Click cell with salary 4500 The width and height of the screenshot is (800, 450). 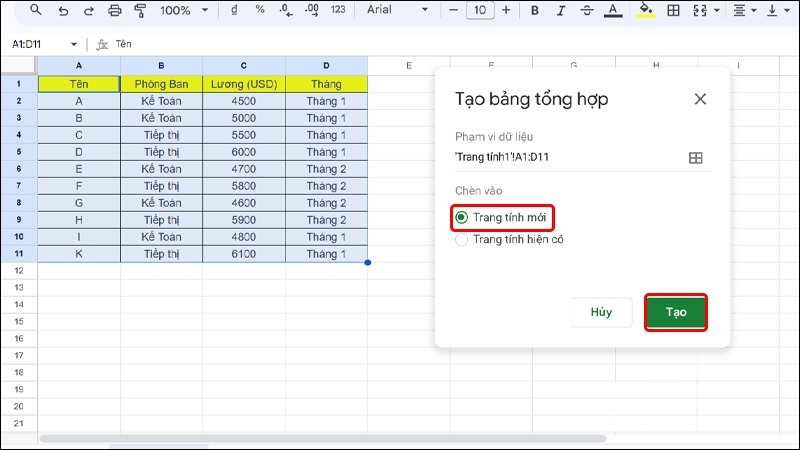244,101
